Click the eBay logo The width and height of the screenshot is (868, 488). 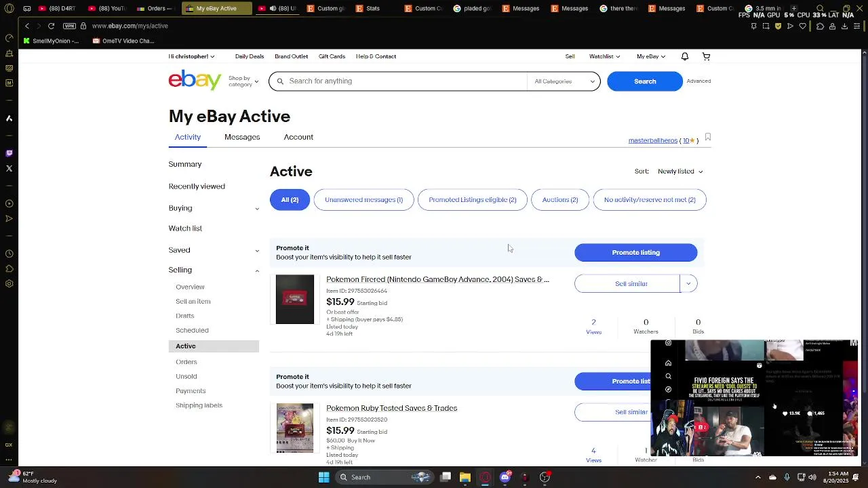pos(195,80)
